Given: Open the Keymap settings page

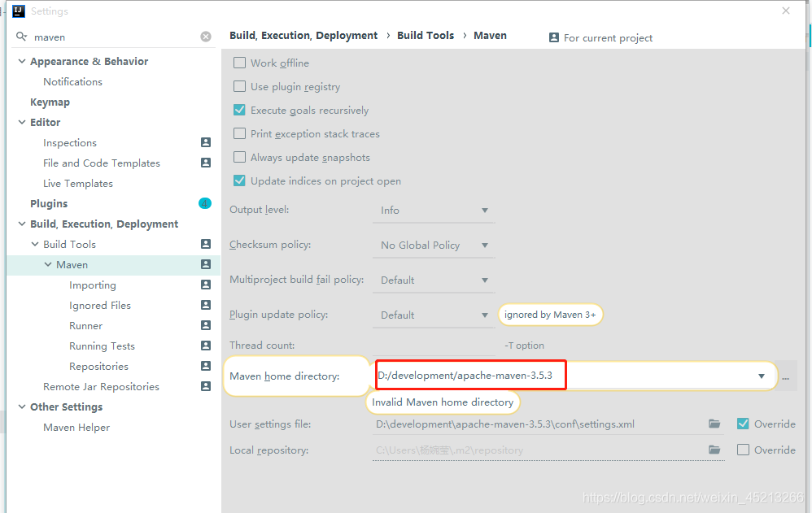Looking at the screenshot, I should [50, 102].
